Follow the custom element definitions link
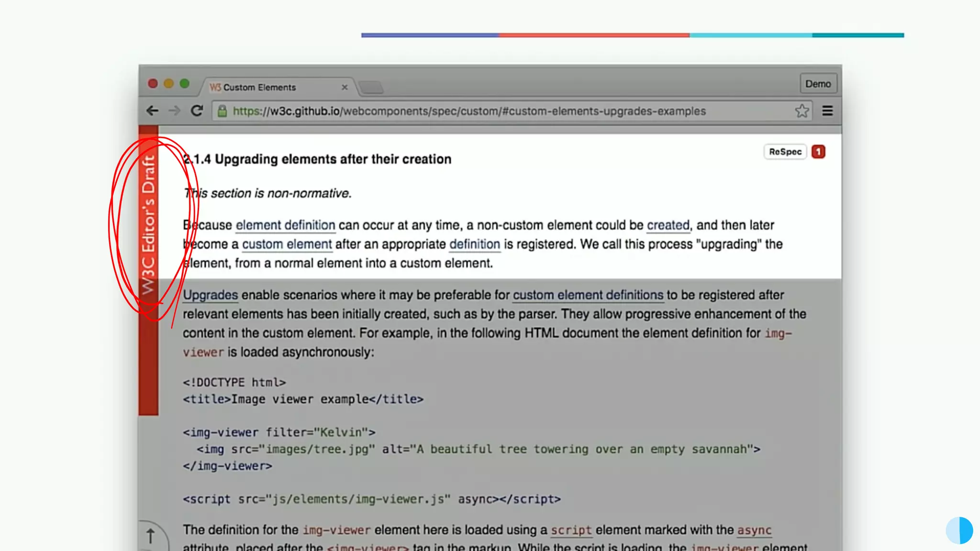Image resolution: width=980 pixels, height=551 pixels. (x=588, y=295)
